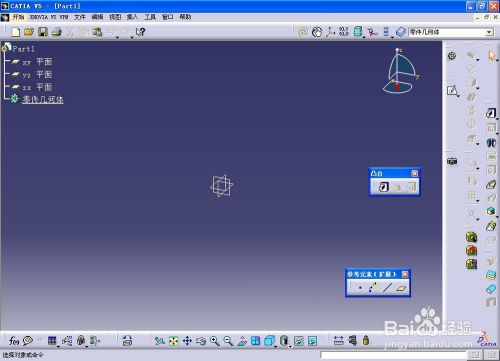
Task: Click the Zoom In magnifier
Action: 215,341
